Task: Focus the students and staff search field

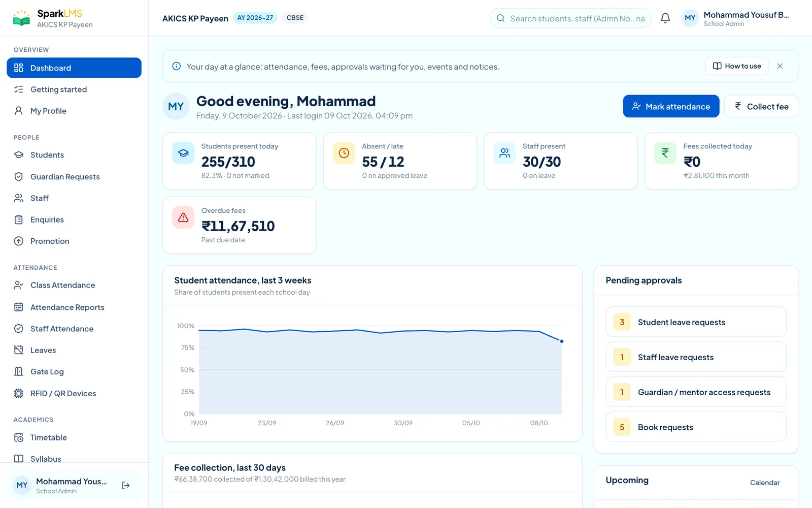Action: [570, 18]
